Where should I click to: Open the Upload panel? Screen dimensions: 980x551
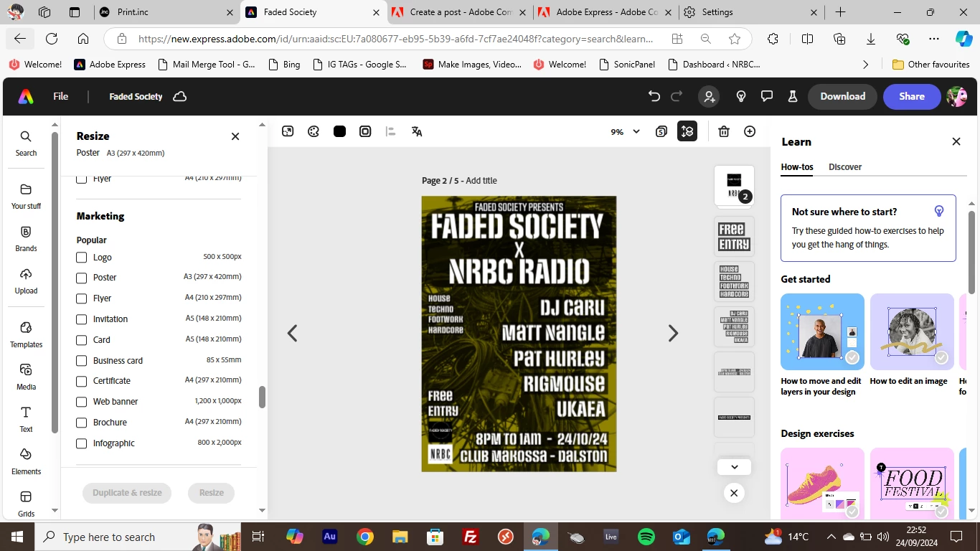[26, 281]
